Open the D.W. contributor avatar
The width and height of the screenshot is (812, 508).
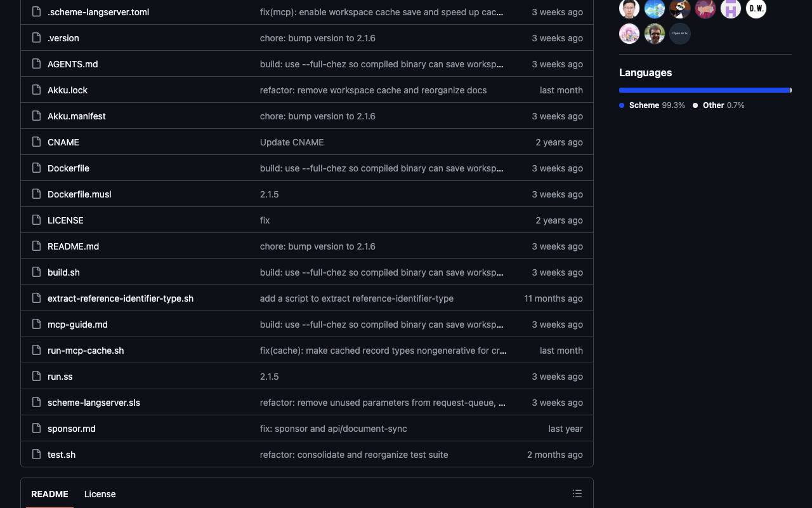[x=756, y=9]
